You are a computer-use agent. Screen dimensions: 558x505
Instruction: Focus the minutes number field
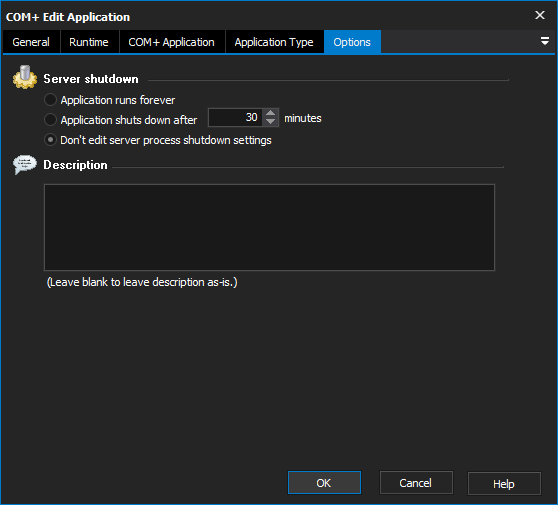pyautogui.click(x=236, y=117)
